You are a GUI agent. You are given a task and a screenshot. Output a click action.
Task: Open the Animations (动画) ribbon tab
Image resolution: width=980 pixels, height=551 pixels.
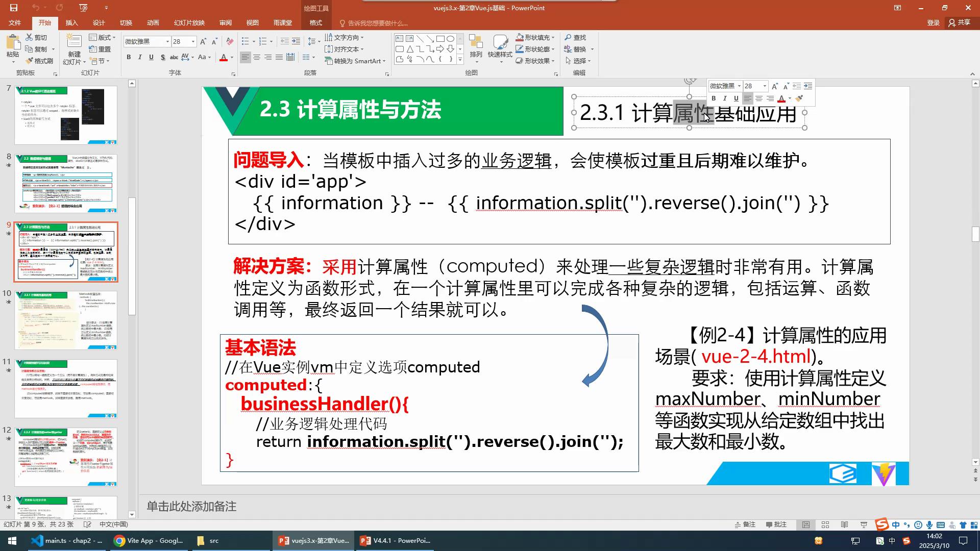[x=153, y=23]
